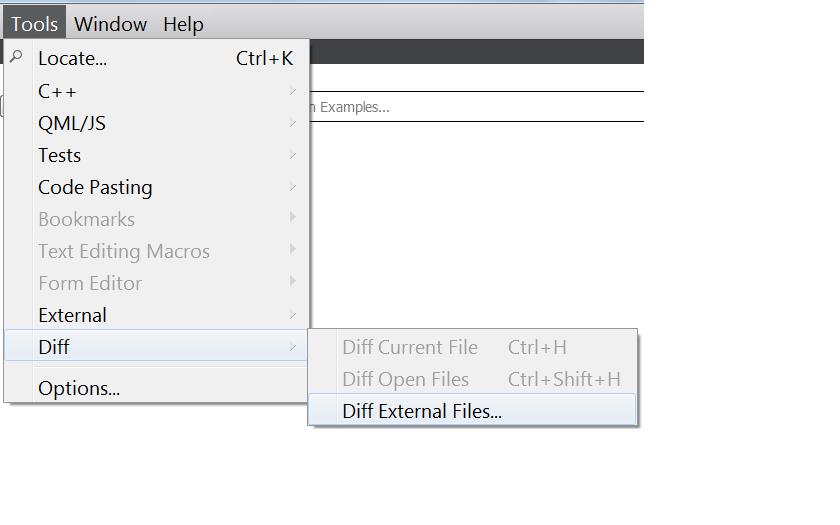Expand the External submenu arrow
Viewport: 840px width, 525px height.
click(x=293, y=315)
